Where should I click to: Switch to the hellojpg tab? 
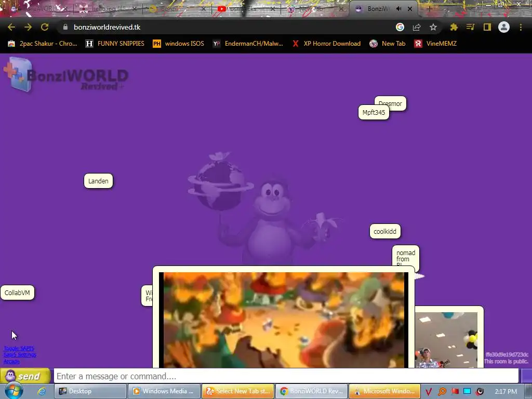point(107,9)
